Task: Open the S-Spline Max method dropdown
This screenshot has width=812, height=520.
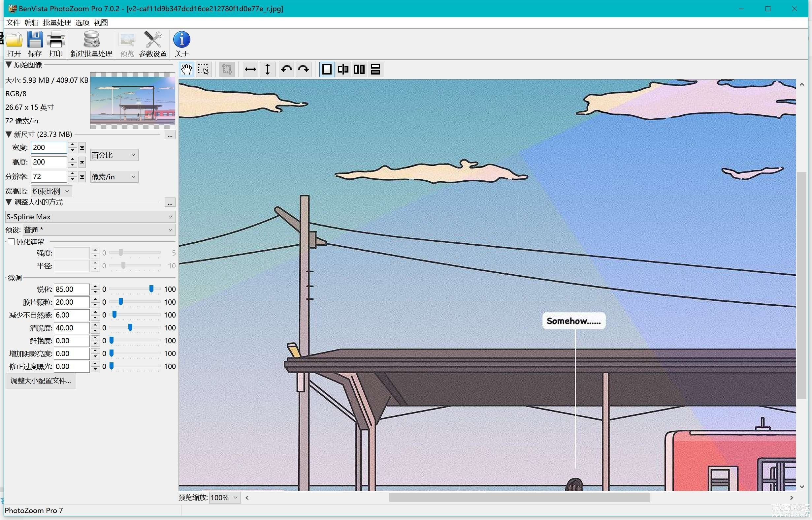Action: click(90, 217)
